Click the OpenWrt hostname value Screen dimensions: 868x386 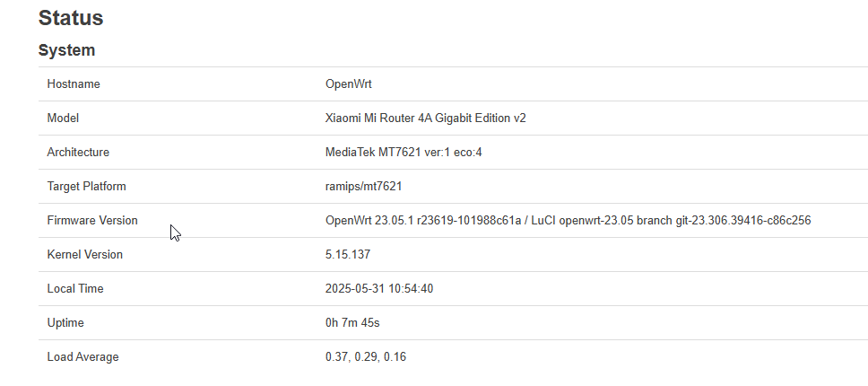[348, 84]
